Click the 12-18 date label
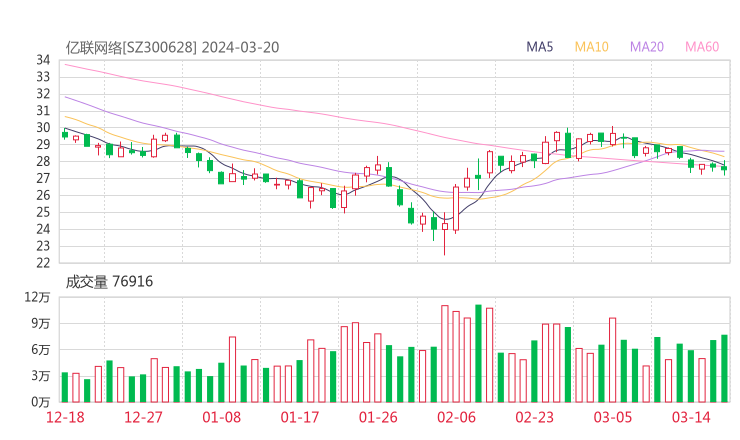Screen dimensions: 740x440 point(65,417)
